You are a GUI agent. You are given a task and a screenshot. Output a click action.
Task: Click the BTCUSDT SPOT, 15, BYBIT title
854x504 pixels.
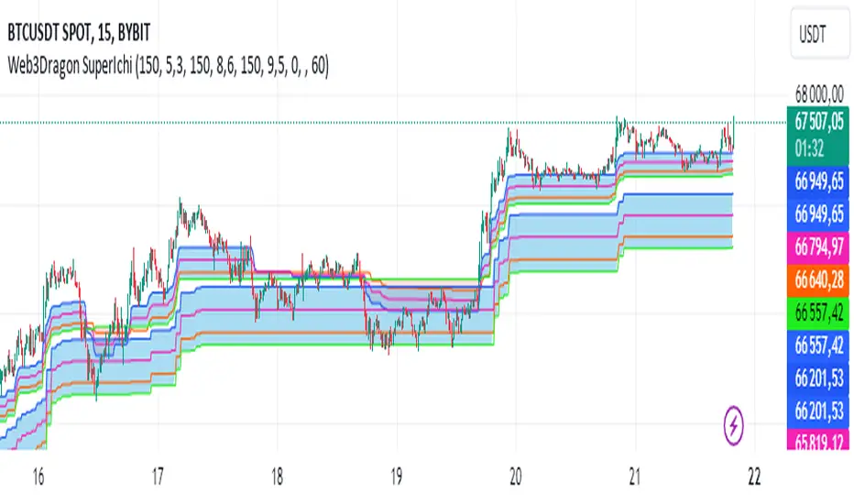pos(79,33)
